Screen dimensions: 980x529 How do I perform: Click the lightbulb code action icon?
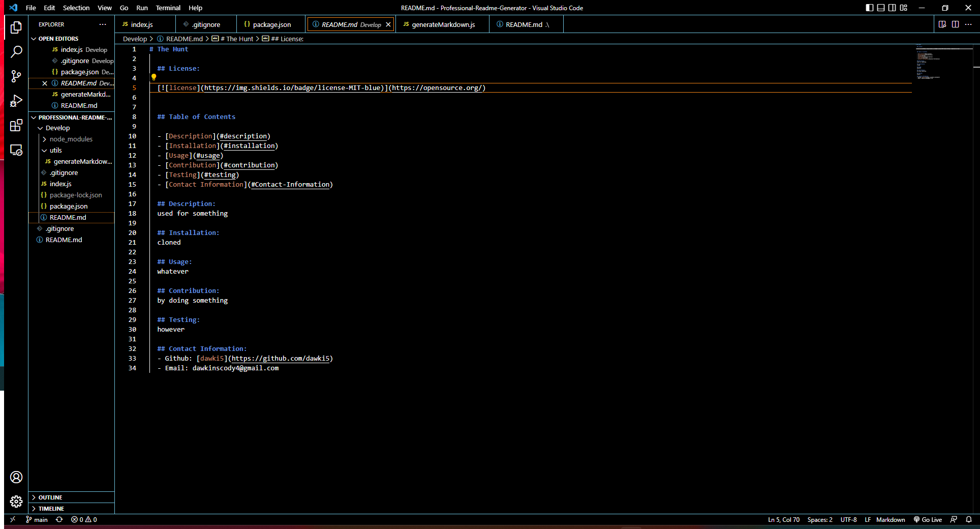[154, 77]
